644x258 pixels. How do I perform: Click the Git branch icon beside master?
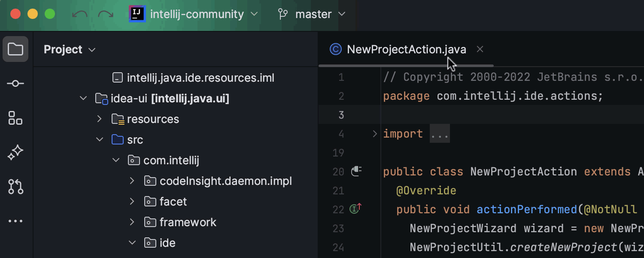[283, 14]
